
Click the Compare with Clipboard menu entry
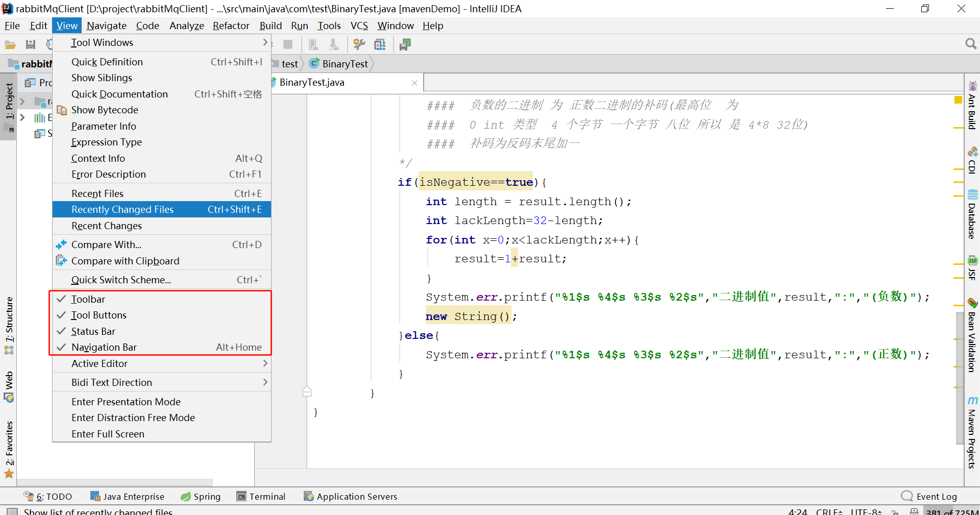click(162, 261)
